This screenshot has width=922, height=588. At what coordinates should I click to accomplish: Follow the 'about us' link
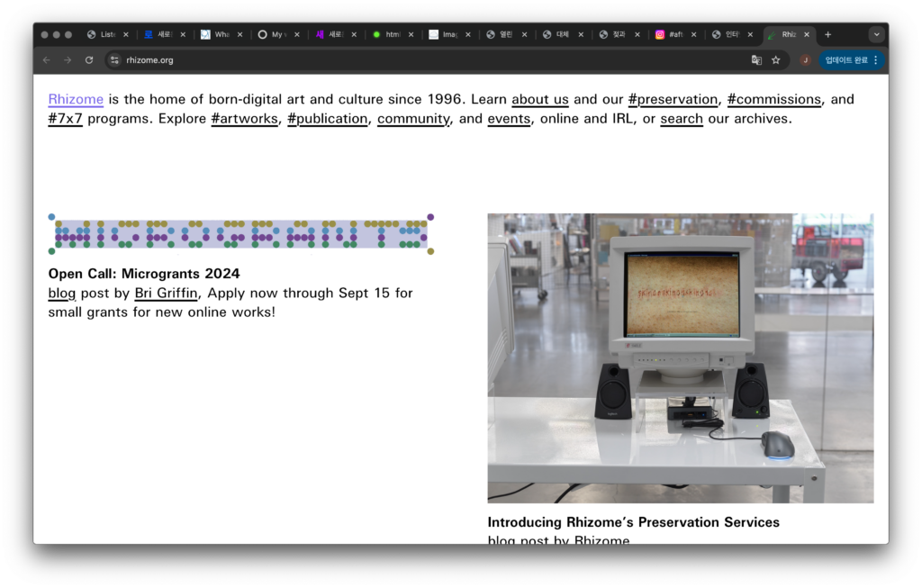click(540, 99)
